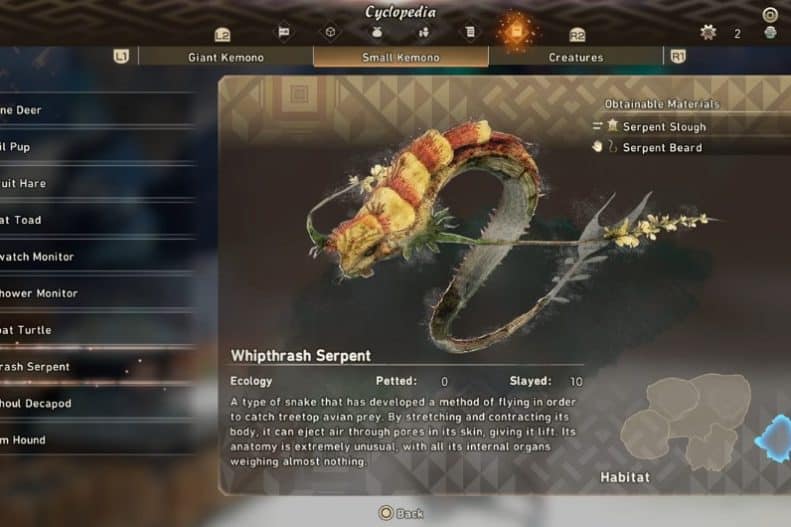The height and width of the screenshot is (527, 791).
Task: Select the cube menu icon
Action: [x=330, y=32]
